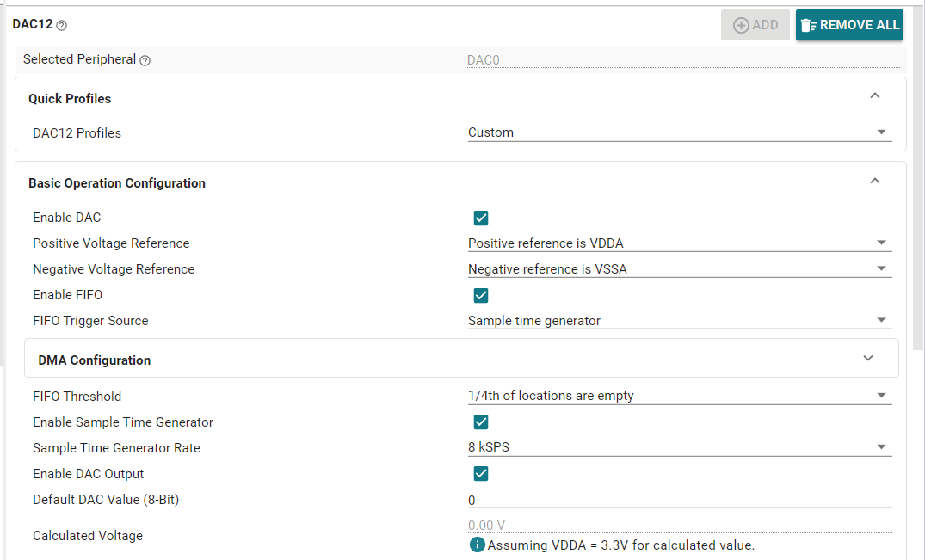Open the Negative Voltage Reference dropdown
The image size is (925, 560).
(679, 269)
